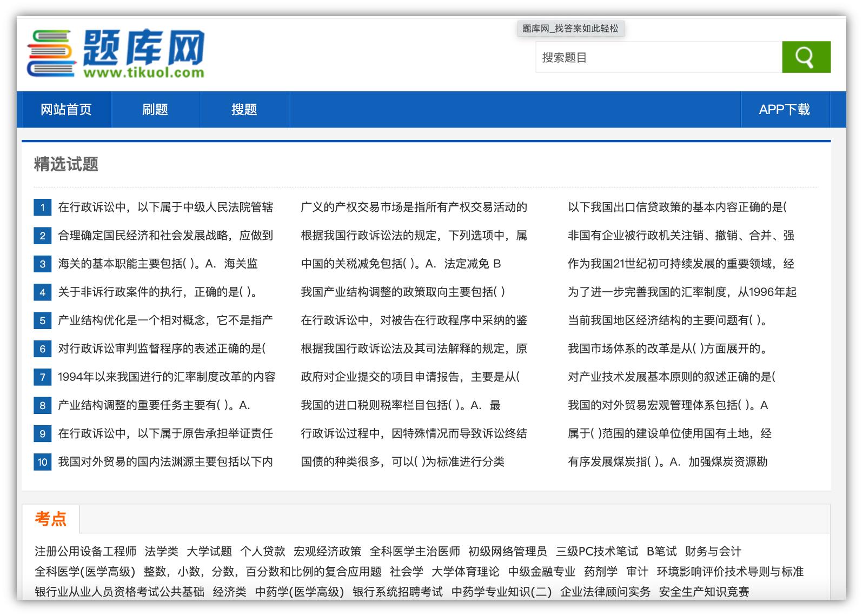Open question 广义的产权交易市场
863x616 pixels.
[x=414, y=207]
